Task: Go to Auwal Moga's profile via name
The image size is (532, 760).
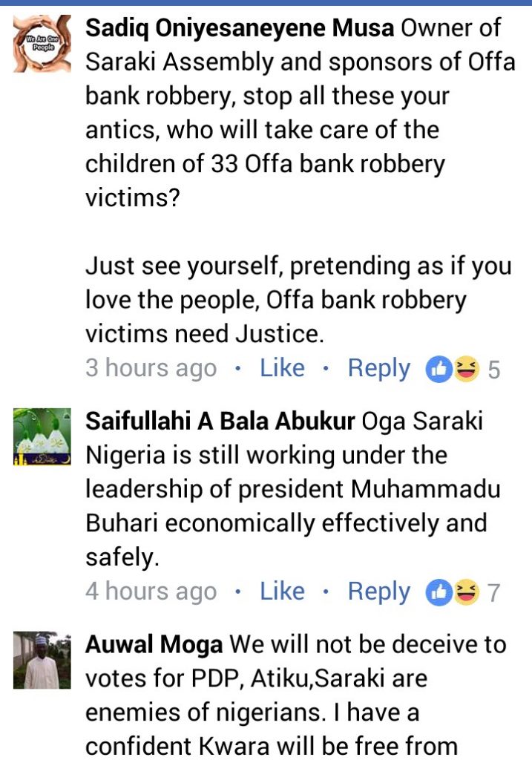Action: coord(154,644)
